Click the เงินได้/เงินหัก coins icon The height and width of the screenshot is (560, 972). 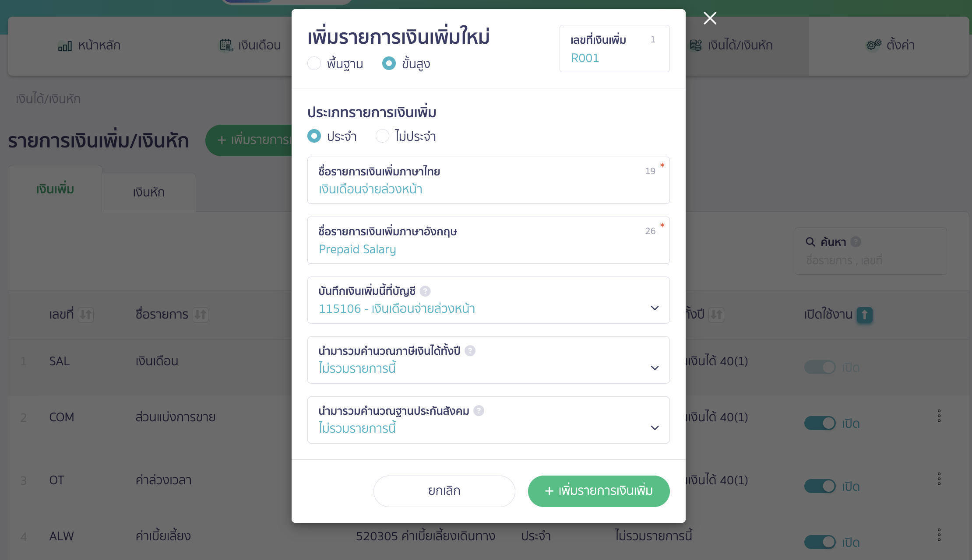(x=695, y=45)
